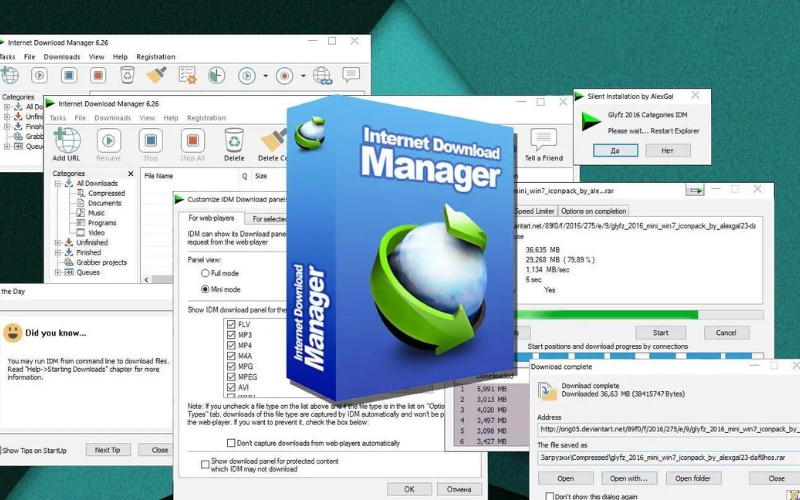
Task: Select the Mini mode radio button
Action: click(x=205, y=289)
